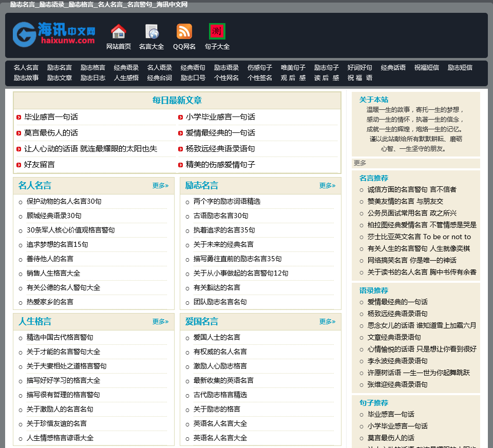
Task: Open 执着追求的名言35句
Action: pyautogui.click(x=224, y=230)
